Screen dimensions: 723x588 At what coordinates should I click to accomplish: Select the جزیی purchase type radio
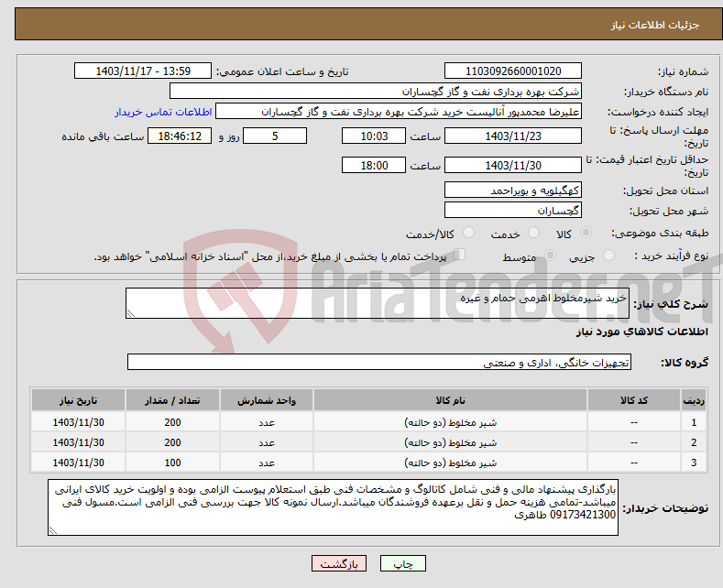608,256
